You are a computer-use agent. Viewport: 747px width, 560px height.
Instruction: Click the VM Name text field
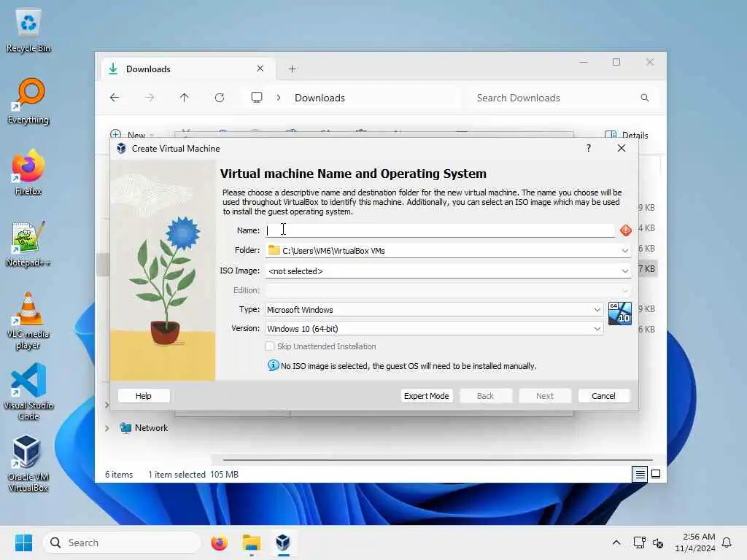coord(439,230)
